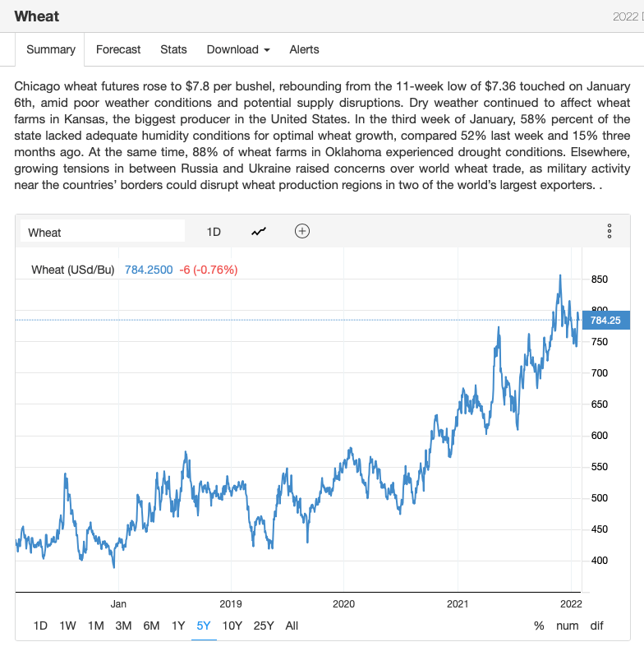Switch to num value display

568,626
